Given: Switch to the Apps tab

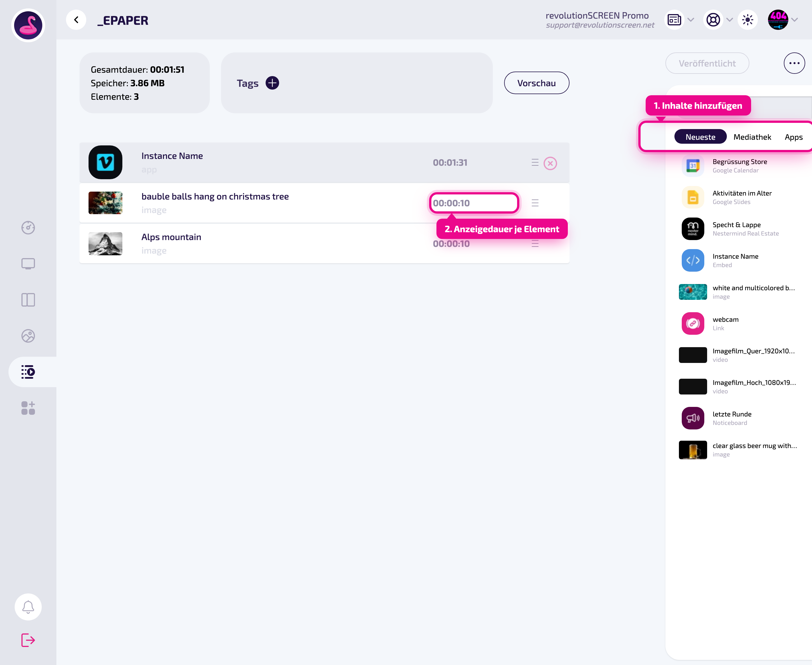Looking at the screenshot, I should [793, 137].
